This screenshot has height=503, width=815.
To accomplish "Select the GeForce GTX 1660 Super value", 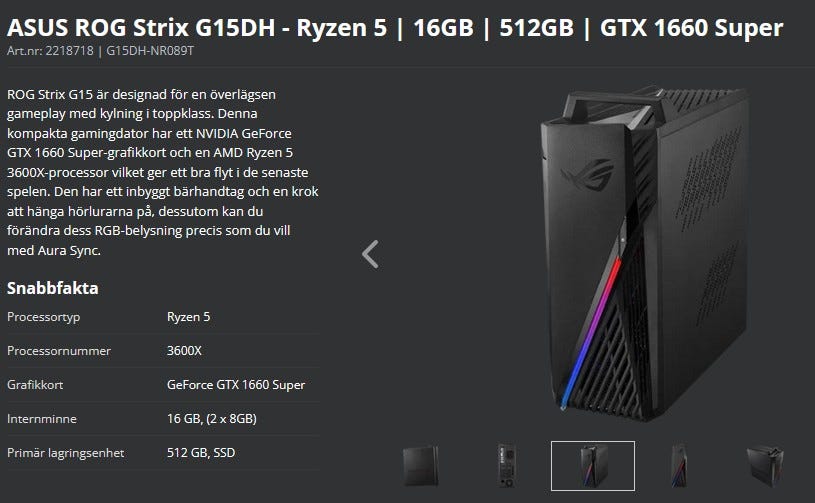I will click(236, 385).
